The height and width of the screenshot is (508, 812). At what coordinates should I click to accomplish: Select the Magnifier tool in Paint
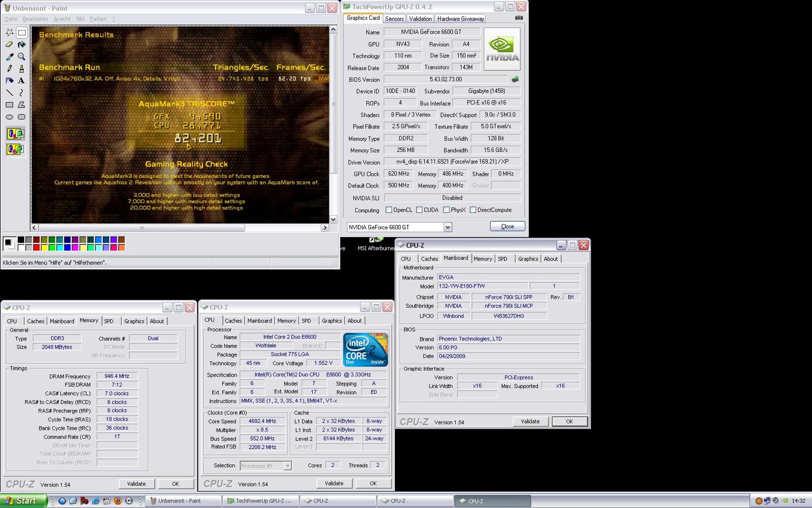(22, 56)
